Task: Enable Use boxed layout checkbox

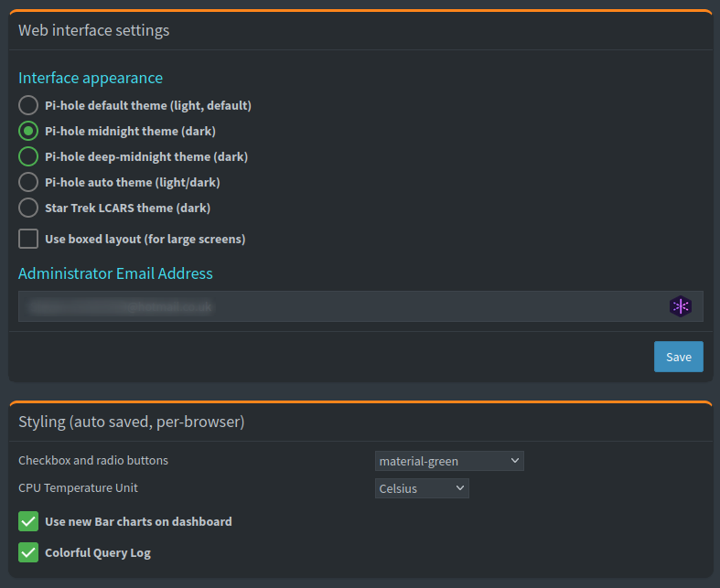Action: click(28, 240)
